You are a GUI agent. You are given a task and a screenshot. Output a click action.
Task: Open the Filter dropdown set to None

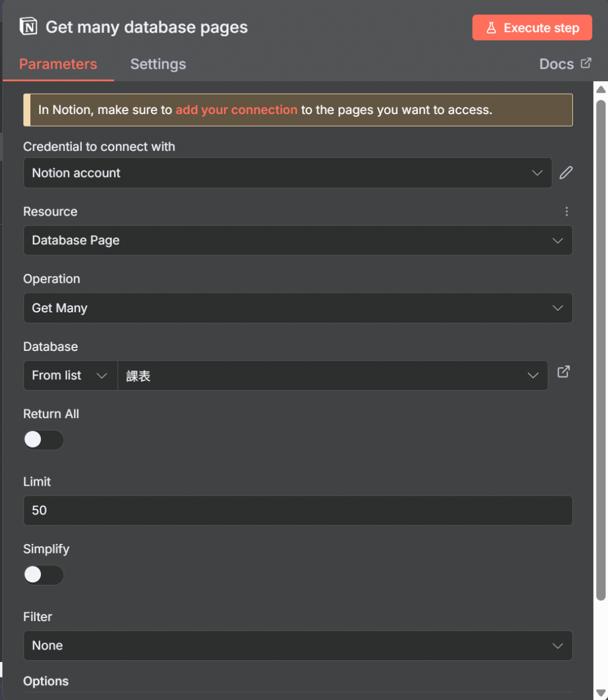click(x=297, y=645)
